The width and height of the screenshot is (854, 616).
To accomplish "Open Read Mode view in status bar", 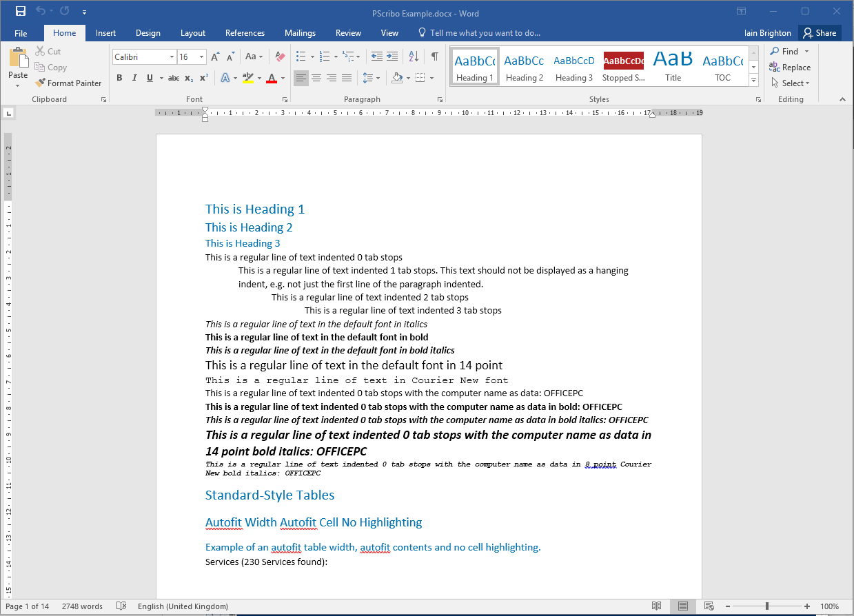I will 657,606.
